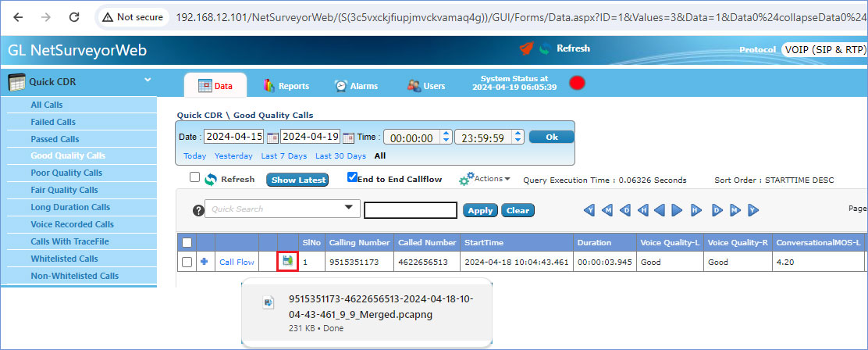Open the Call Flow link
Screen dimensions: 868x350
pyautogui.click(x=237, y=262)
